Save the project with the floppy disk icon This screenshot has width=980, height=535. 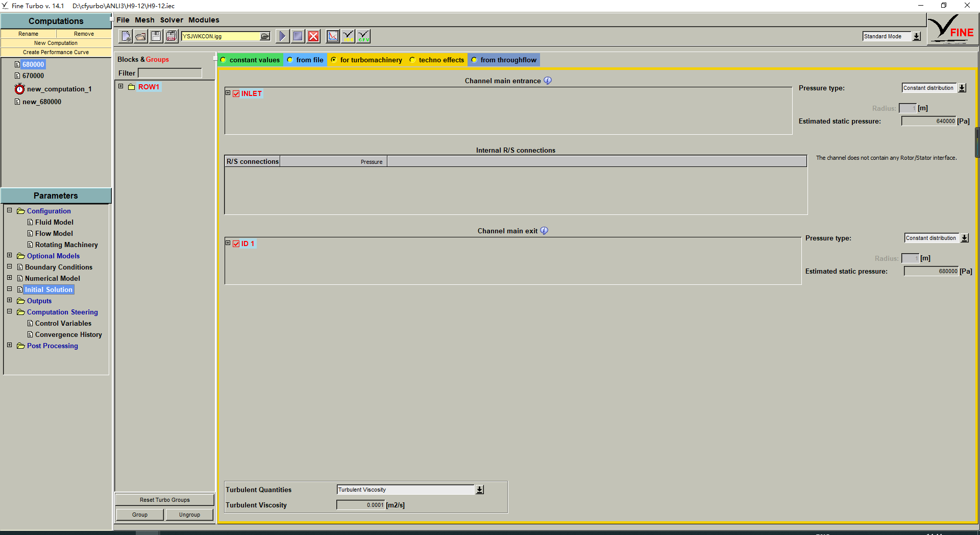pos(156,36)
